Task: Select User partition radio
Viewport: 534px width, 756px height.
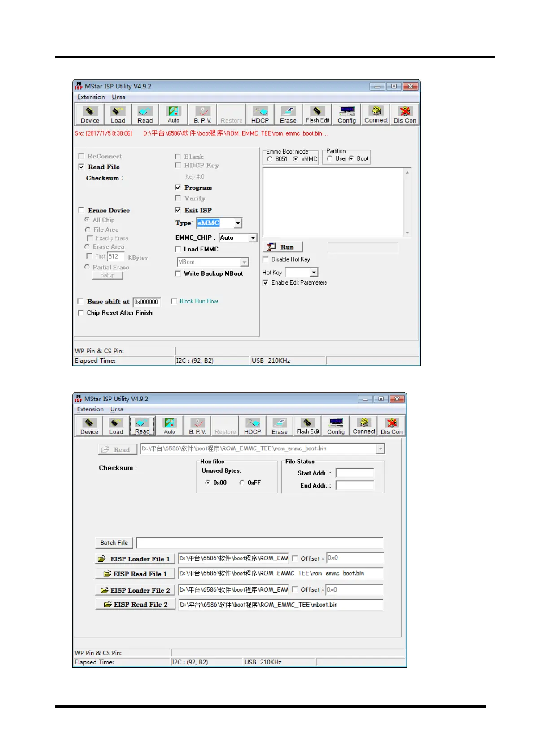Action: pos(329,158)
